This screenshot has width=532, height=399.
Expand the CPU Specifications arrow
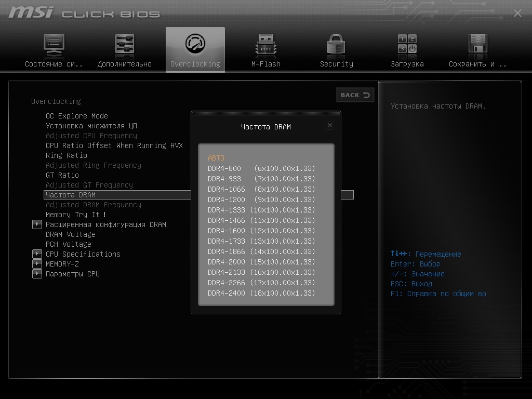(x=37, y=254)
